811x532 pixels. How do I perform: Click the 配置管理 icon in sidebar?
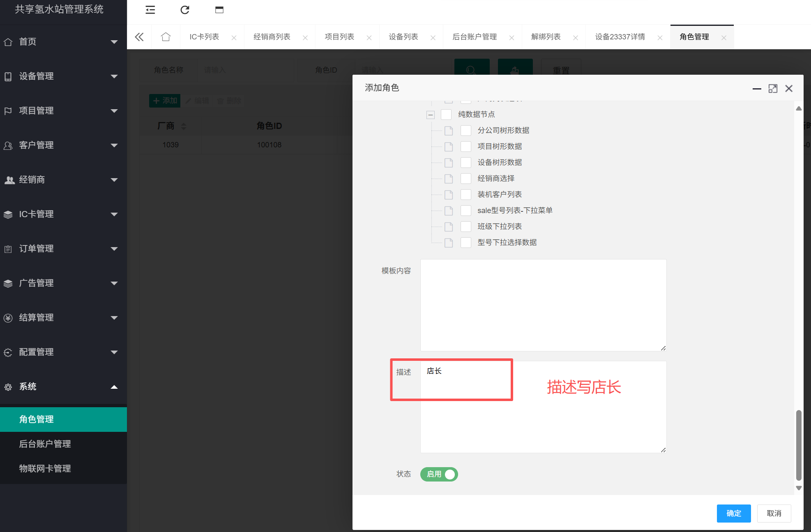(8, 352)
